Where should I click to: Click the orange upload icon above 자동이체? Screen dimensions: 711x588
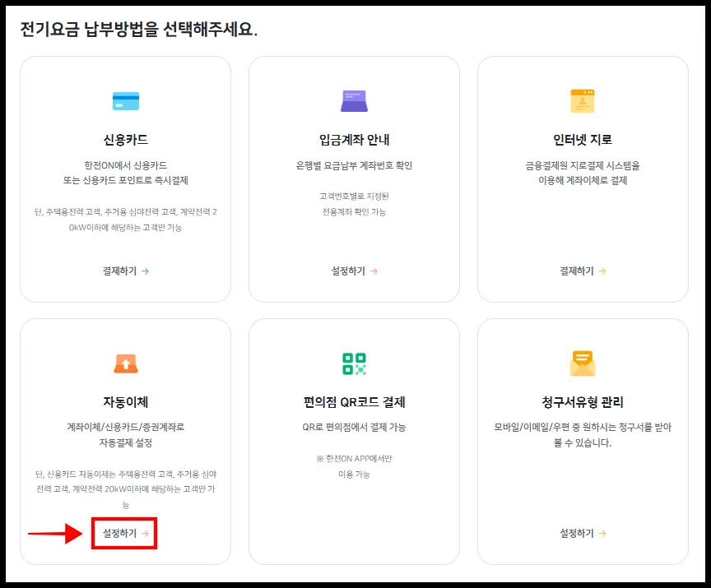(124, 362)
